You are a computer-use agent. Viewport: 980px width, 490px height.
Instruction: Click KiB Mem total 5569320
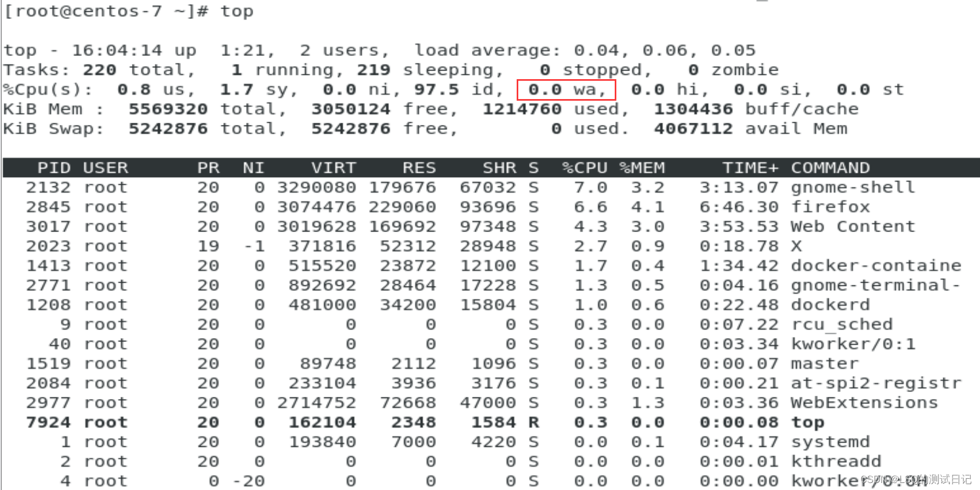click(x=168, y=109)
